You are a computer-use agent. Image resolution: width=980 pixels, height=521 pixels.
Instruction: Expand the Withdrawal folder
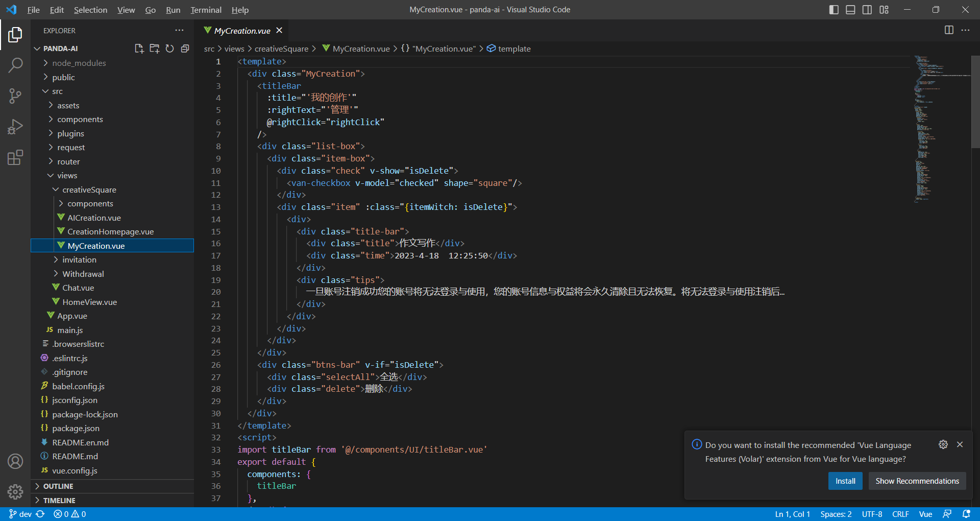[x=112, y=274]
